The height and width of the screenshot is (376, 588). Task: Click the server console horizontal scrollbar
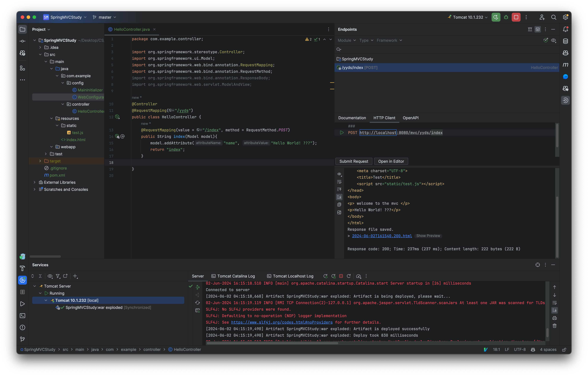coord(272,343)
